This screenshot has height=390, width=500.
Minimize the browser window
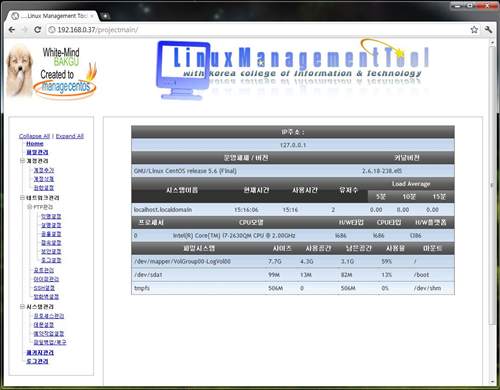(458, 6)
